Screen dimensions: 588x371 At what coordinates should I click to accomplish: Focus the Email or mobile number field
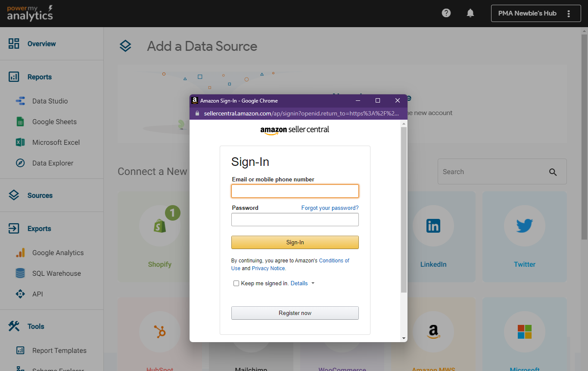[295, 191]
